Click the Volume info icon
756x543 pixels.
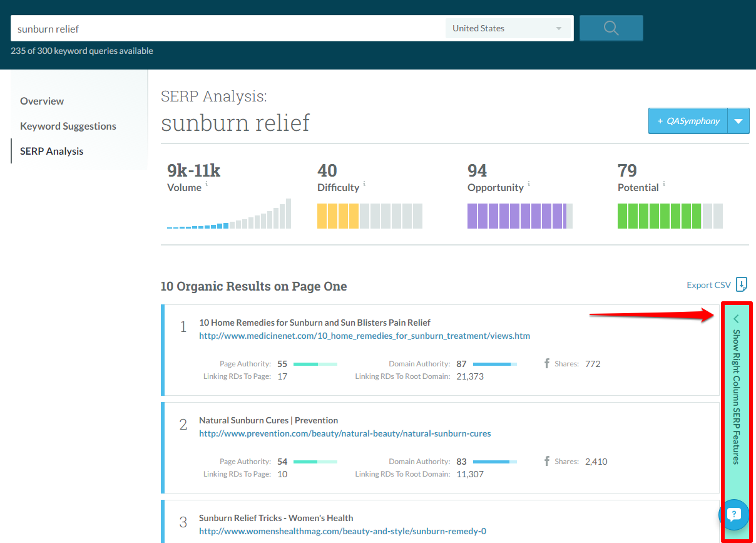[208, 184]
